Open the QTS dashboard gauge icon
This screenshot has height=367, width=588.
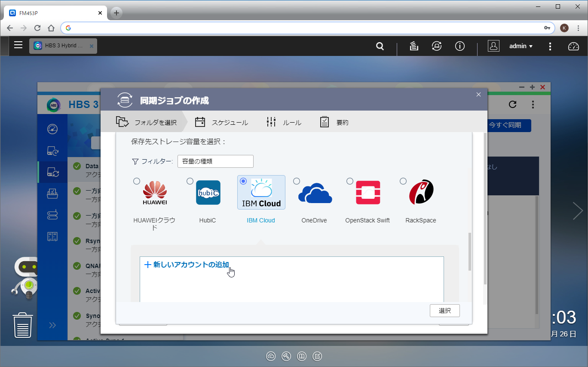(573, 46)
